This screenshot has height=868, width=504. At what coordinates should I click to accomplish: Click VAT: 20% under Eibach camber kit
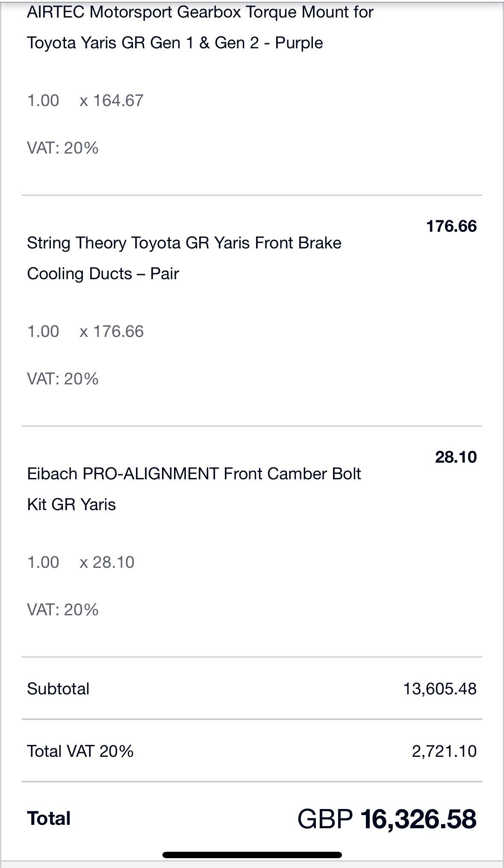63,610
